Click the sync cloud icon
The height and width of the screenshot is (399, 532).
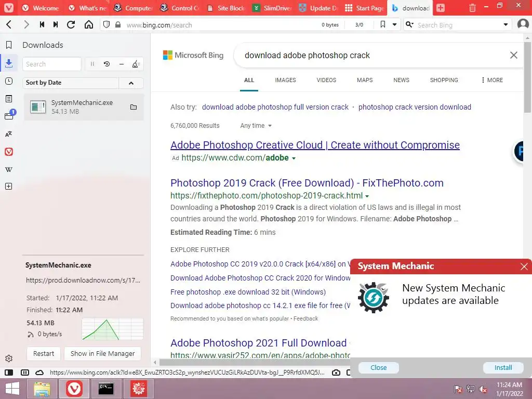pos(39,373)
